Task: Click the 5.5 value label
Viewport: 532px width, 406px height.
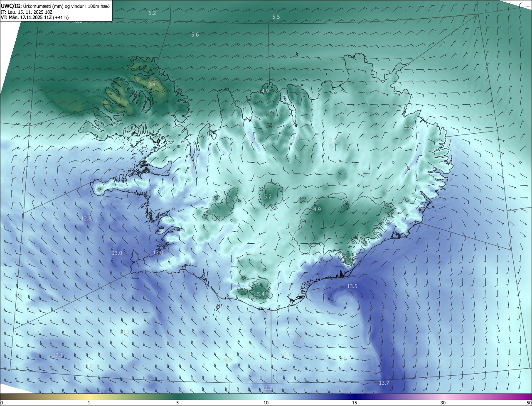Action: [x=276, y=17]
